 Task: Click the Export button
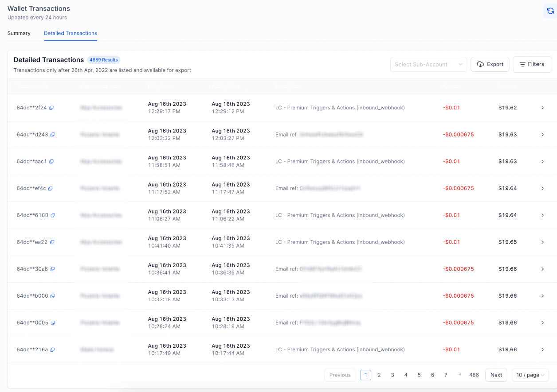(x=490, y=64)
